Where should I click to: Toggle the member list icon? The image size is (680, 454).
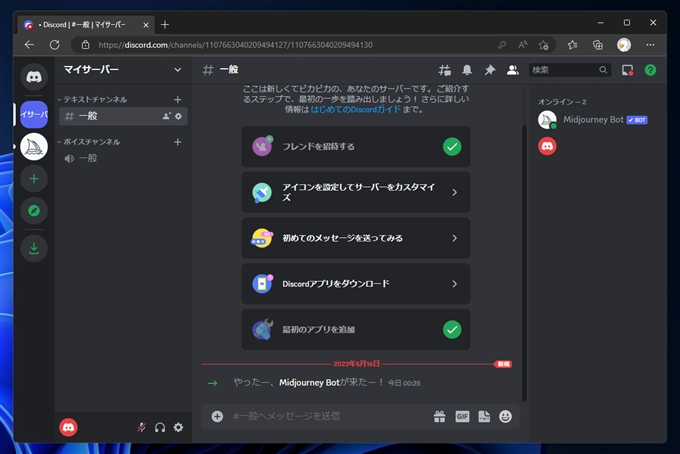tap(513, 70)
